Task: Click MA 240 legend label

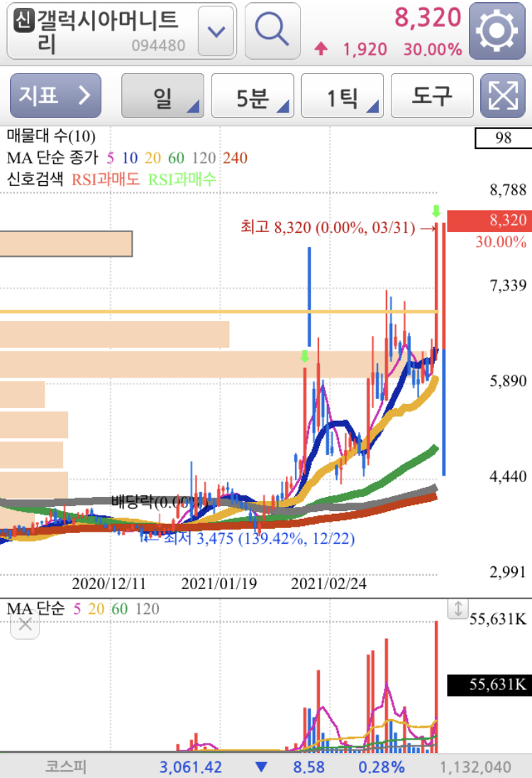Action: pyautogui.click(x=235, y=158)
